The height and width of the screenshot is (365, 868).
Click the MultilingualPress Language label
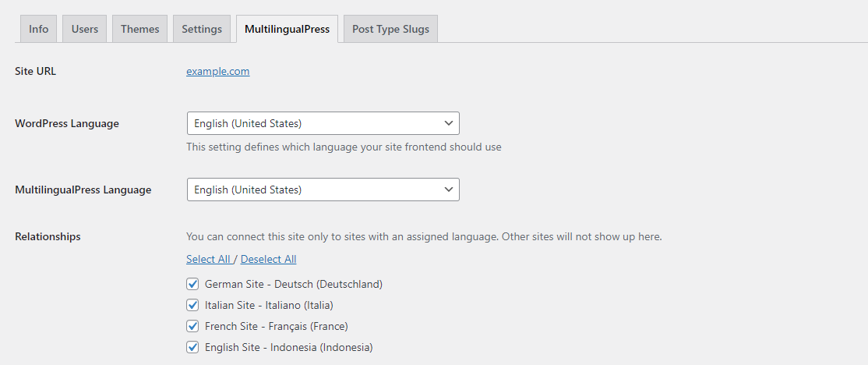tap(83, 190)
